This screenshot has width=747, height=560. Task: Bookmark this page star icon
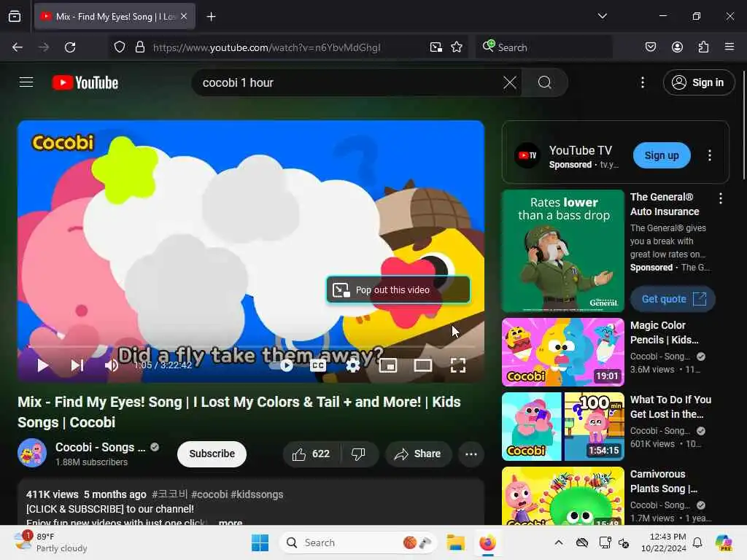tap(457, 47)
